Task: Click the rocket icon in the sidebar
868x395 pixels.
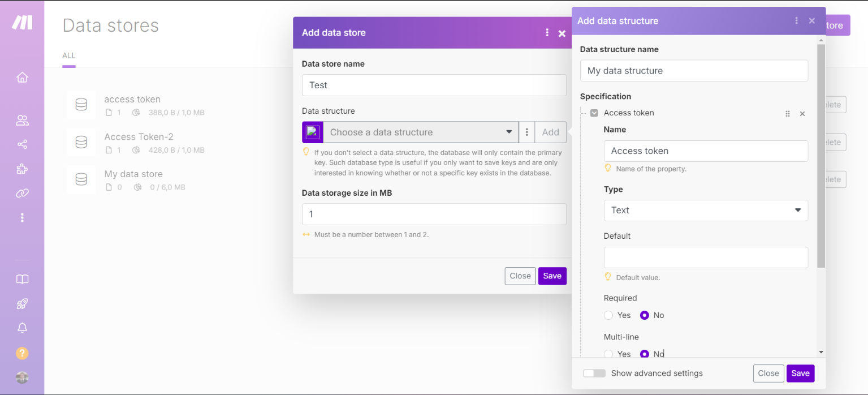Action: click(x=22, y=304)
